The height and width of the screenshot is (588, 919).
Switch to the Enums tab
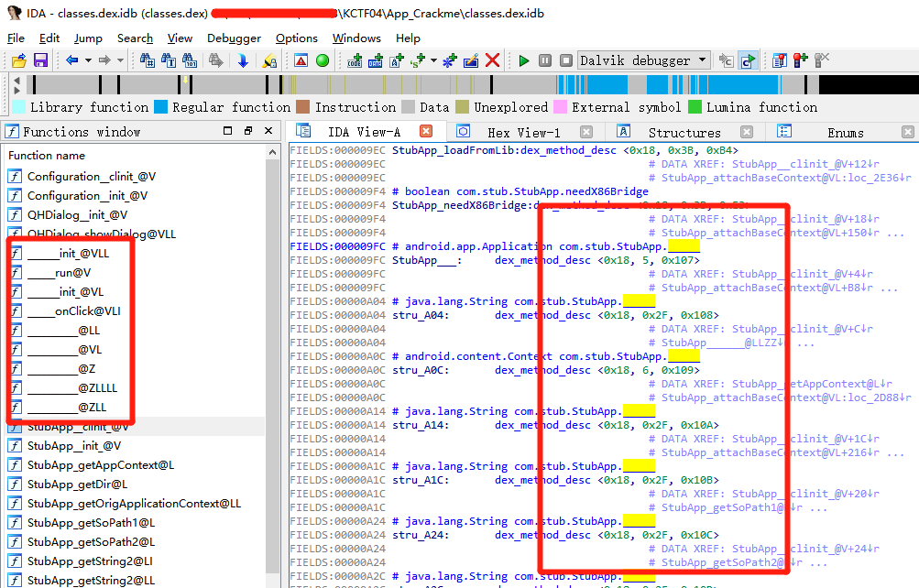click(845, 133)
